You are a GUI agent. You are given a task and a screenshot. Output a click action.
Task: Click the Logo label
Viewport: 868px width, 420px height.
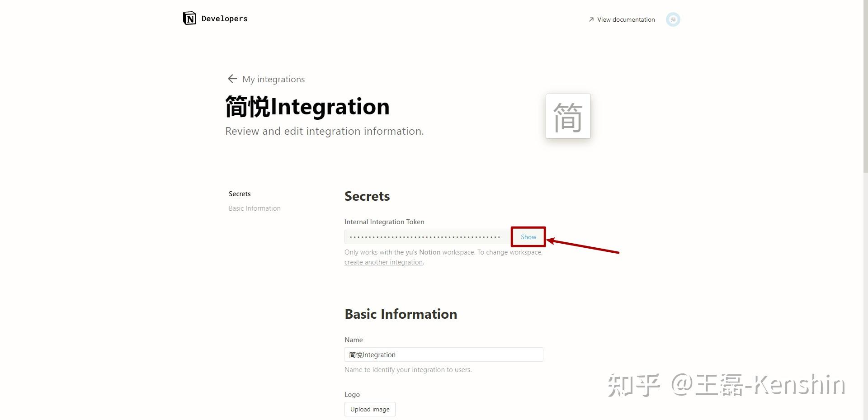(352, 395)
